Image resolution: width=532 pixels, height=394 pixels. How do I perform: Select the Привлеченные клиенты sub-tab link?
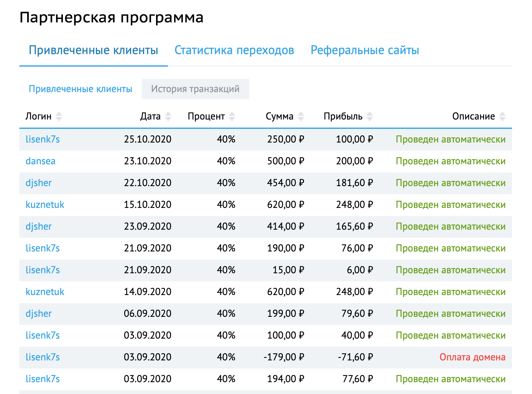pos(80,89)
